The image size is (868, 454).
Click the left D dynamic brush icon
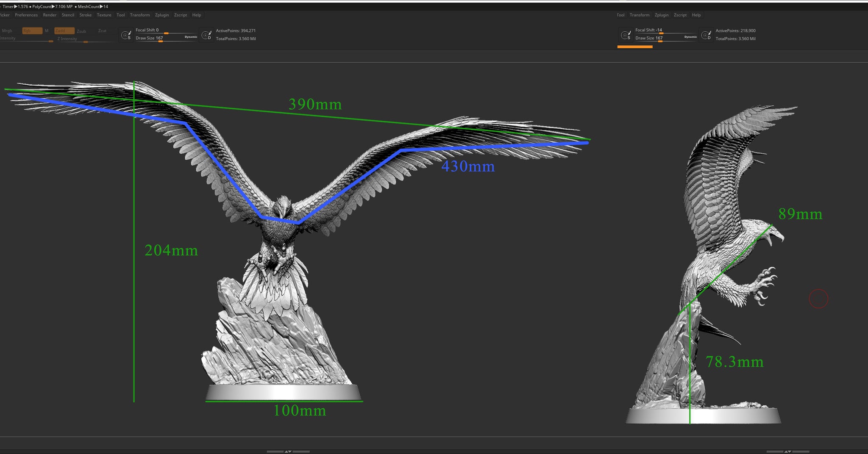(x=206, y=36)
